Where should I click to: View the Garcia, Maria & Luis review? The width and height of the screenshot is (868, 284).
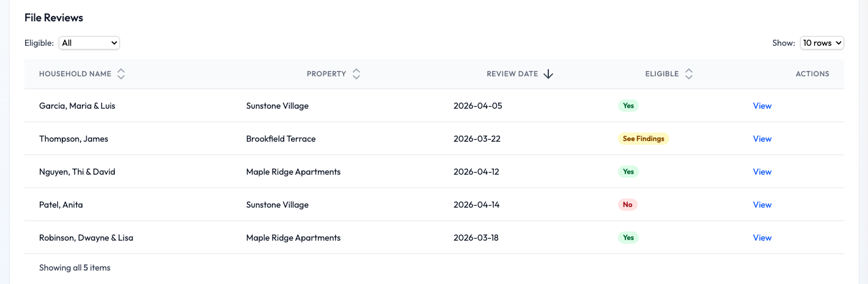[x=762, y=106]
